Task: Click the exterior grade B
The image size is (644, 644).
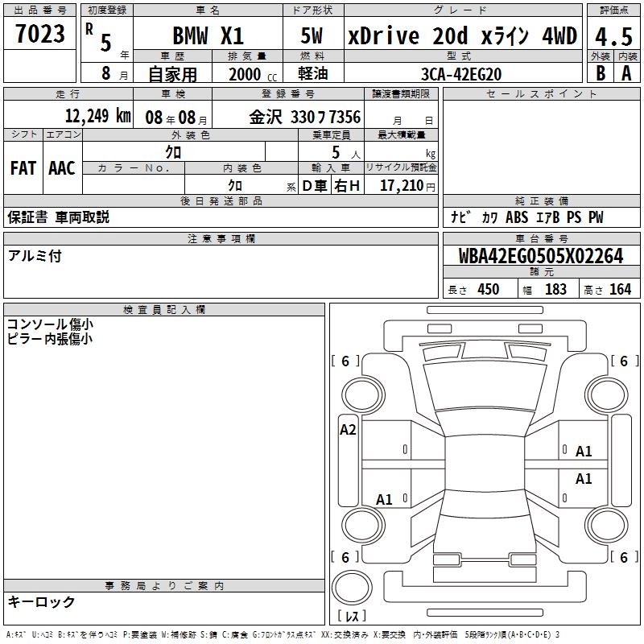Action: coord(601,73)
